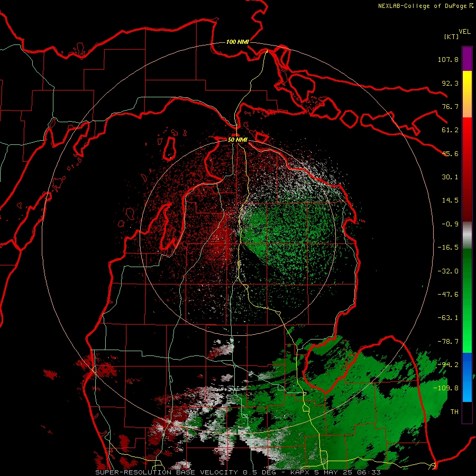
Task: Select the 76.7 legend value
Action: [x=450, y=106]
